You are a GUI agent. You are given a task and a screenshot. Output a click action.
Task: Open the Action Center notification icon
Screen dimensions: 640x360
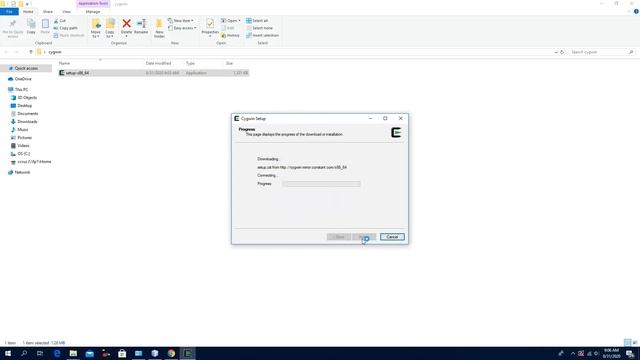point(630,353)
